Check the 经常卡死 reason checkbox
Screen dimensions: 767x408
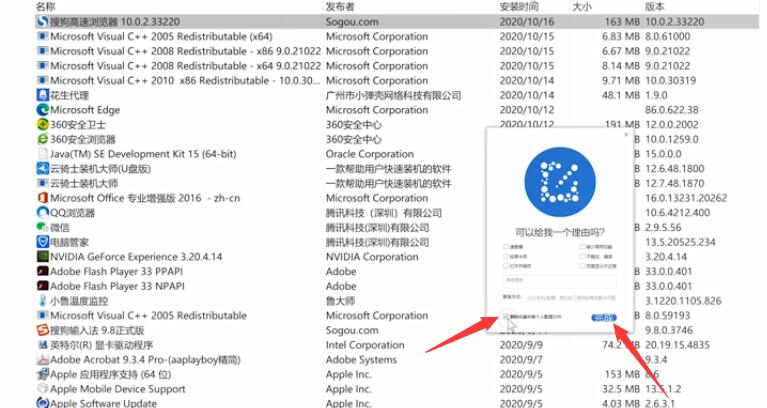[506, 256]
